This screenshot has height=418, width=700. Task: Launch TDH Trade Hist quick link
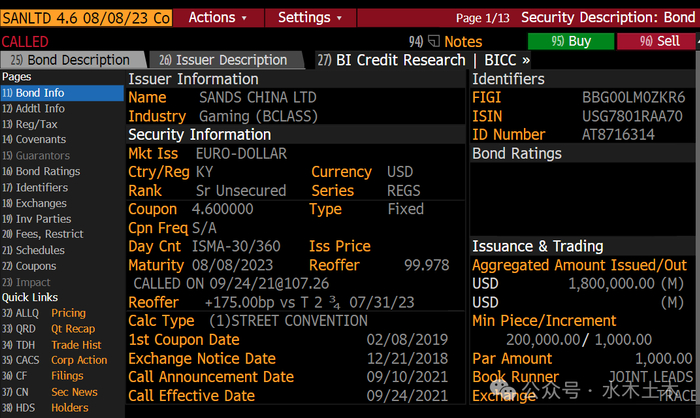(76, 345)
